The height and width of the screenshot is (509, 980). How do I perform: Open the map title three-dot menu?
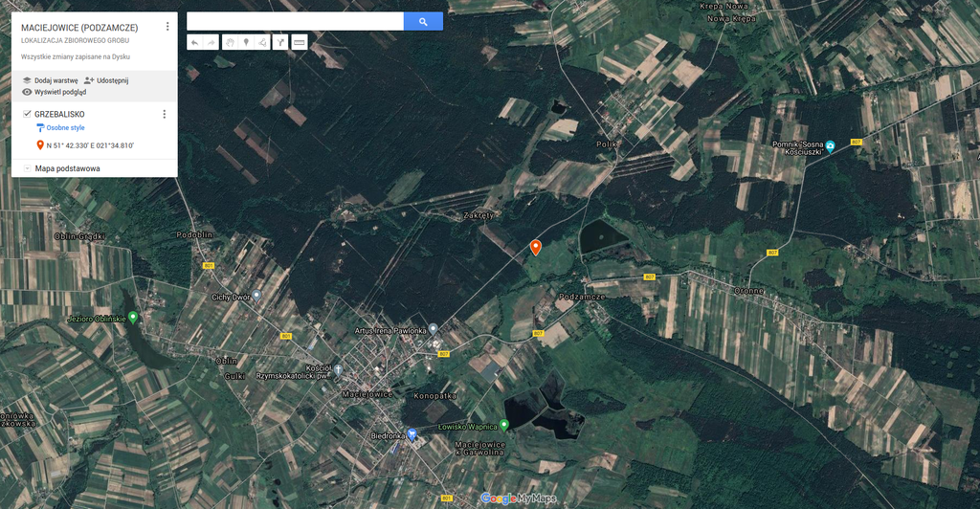[167, 27]
